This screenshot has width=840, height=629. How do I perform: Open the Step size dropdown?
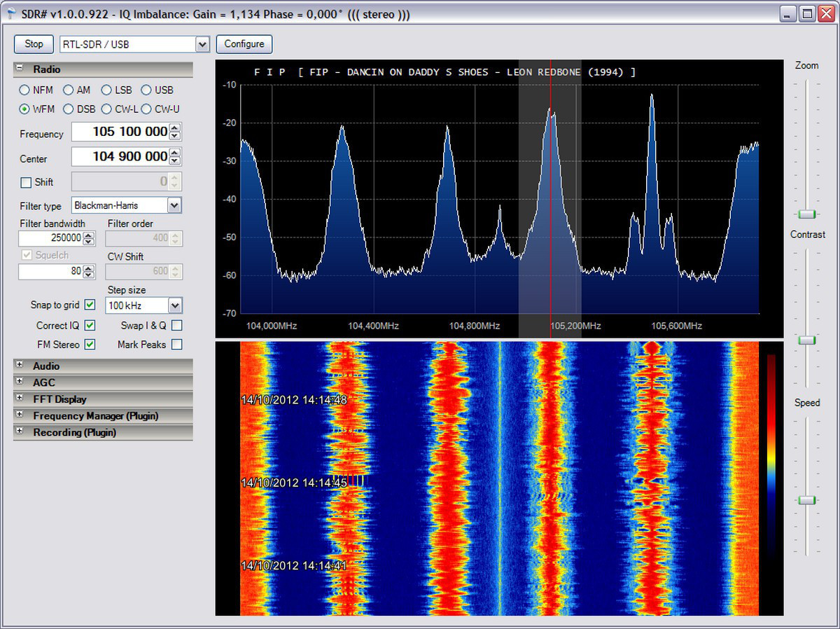click(x=174, y=305)
